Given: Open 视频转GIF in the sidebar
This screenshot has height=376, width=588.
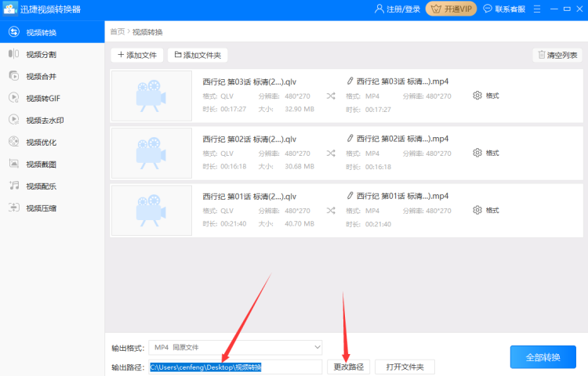Looking at the screenshot, I should click(x=52, y=98).
